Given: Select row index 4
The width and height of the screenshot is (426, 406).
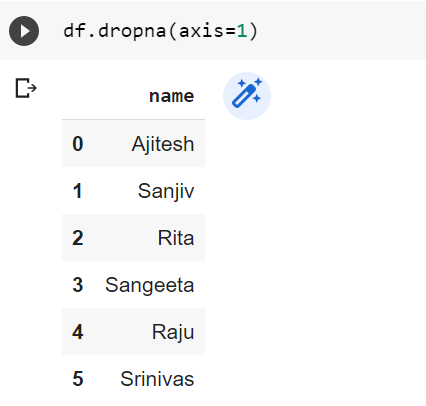Looking at the screenshot, I should (78, 332).
